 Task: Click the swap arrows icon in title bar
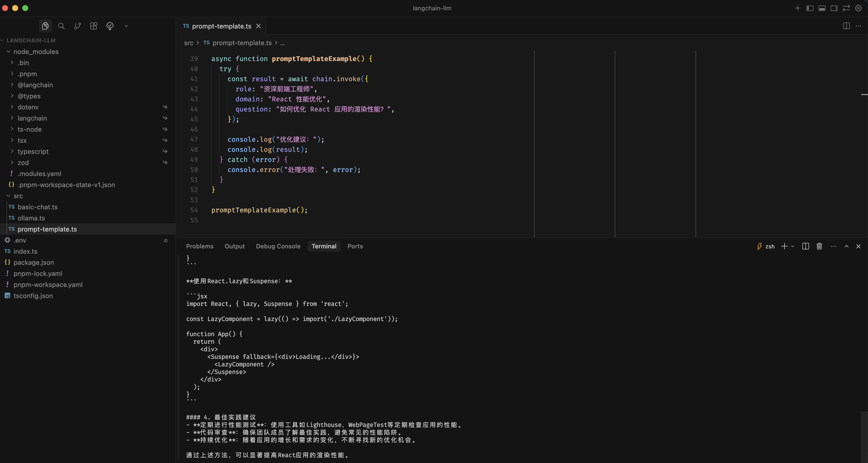[x=846, y=8]
